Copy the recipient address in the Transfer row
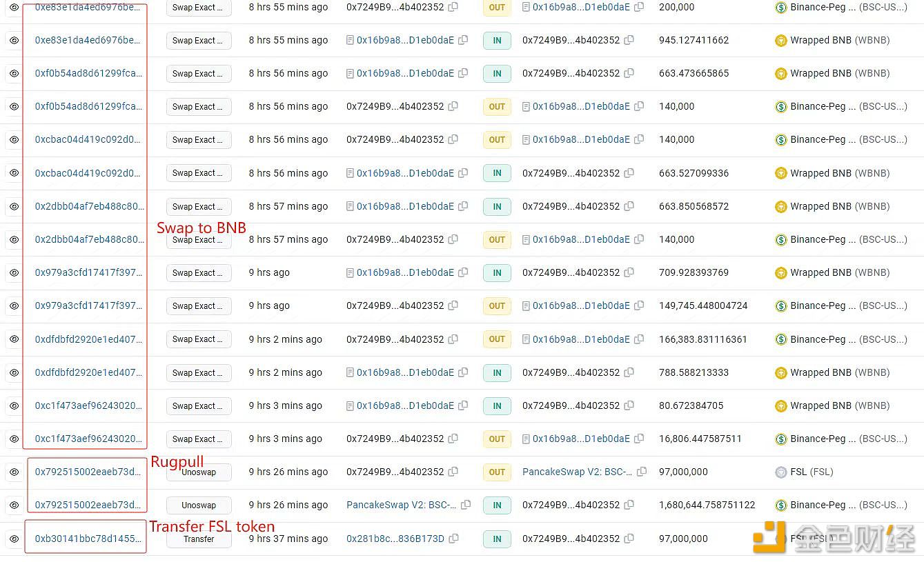Image resolution: width=924 pixels, height=562 pixels. tap(629, 539)
